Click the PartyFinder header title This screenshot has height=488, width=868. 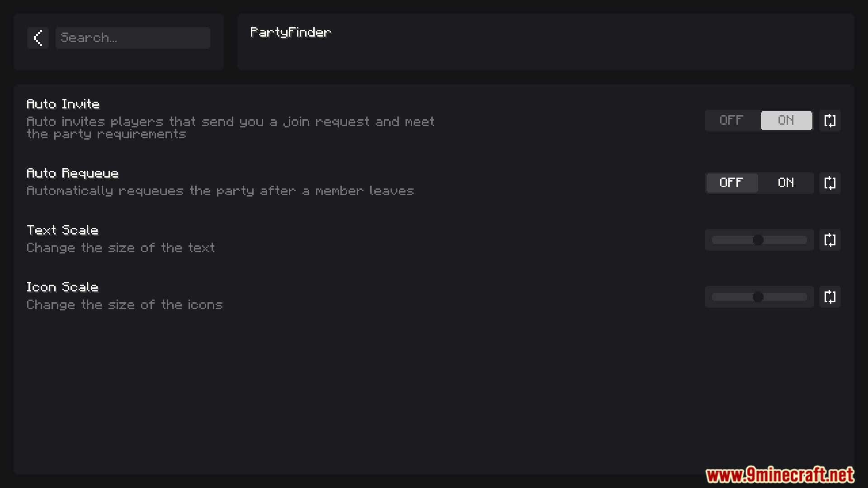291,33
